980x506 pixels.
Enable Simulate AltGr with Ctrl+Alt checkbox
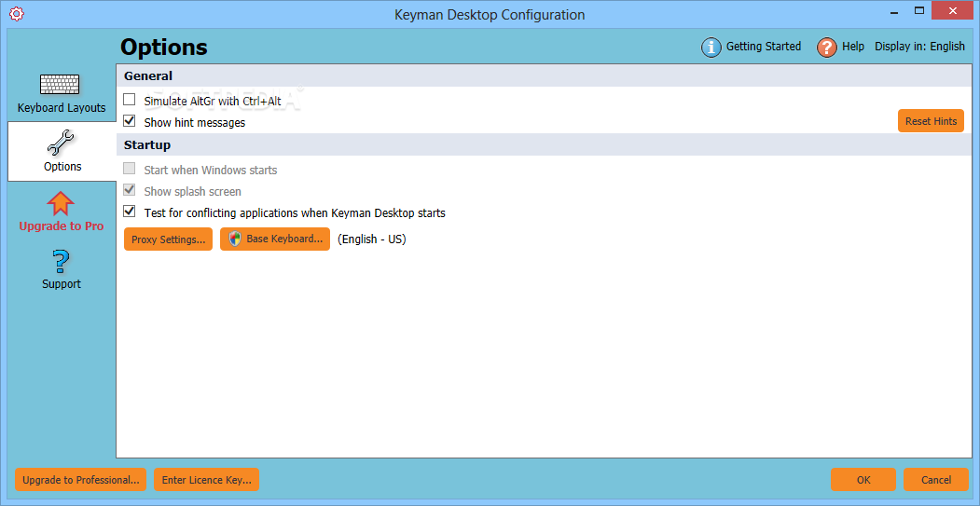[x=130, y=100]
